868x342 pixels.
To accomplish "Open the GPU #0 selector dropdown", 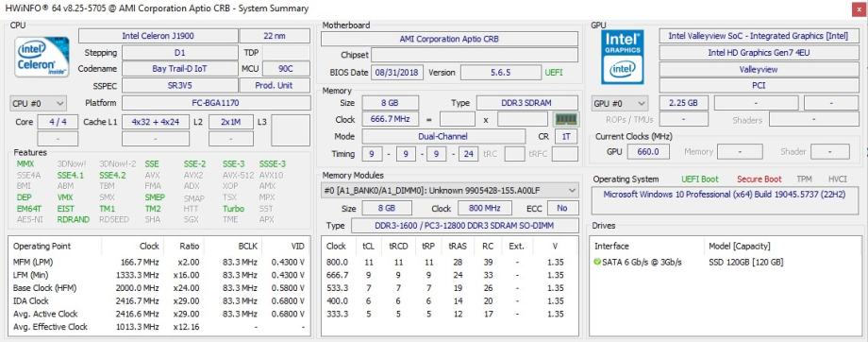I will pyautogui.click(x=620, y=104).
